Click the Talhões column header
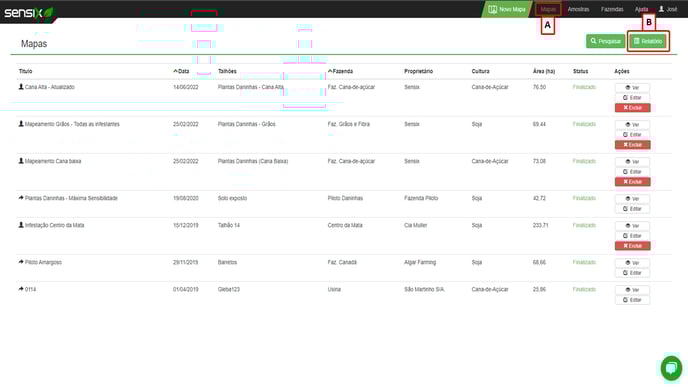This screenshot has height=387, width=688. pos(227,71)
